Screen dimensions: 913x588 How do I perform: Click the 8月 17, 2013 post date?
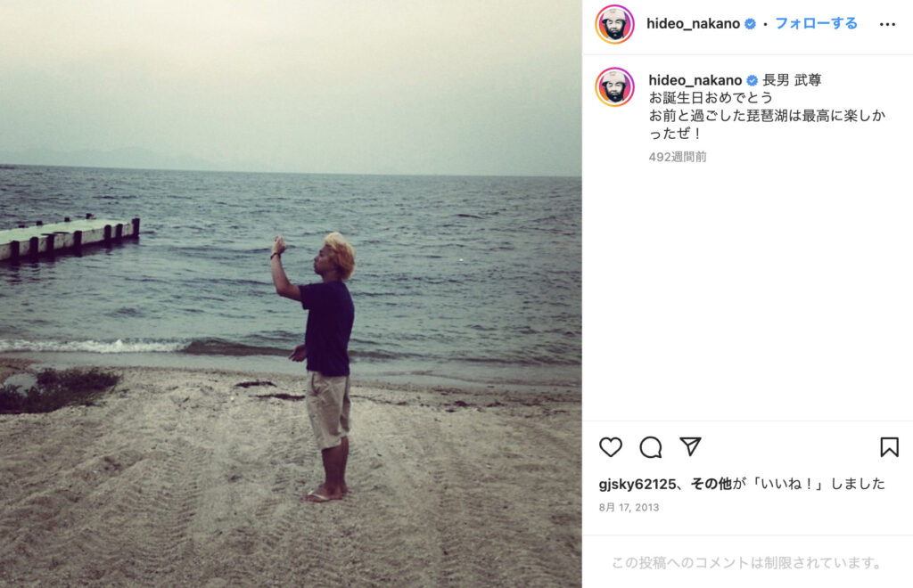629,507
